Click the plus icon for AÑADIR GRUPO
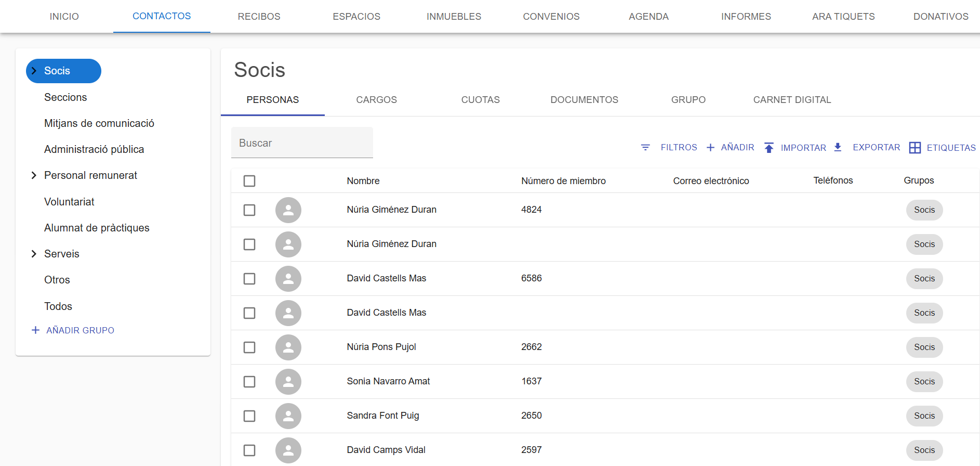The image size is (980, 466). point(35,330)
